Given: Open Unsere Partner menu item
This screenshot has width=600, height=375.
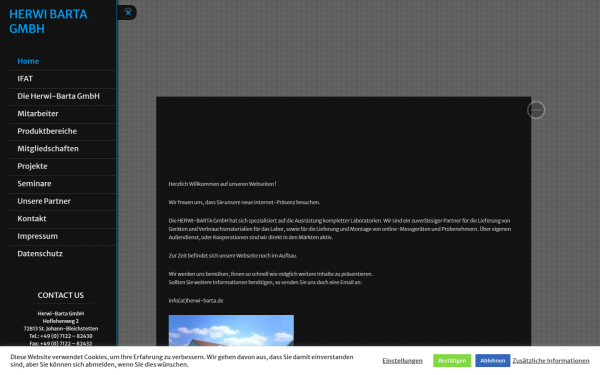Looking at the screenshot, I should point(44,201).
